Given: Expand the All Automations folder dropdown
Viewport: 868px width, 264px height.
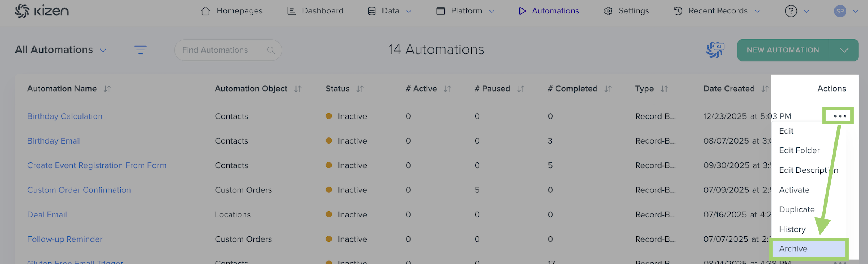Looking at the screenshot, I should point(60,50).
